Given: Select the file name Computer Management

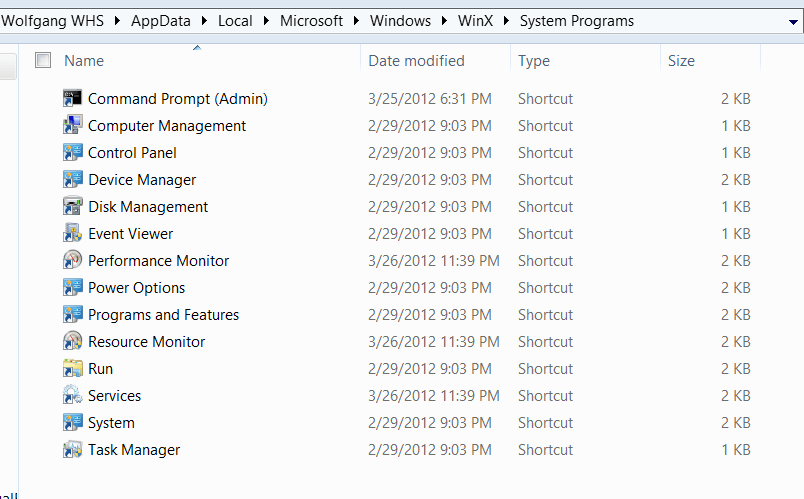Looking at the screenshot, I should pos(167,126).
